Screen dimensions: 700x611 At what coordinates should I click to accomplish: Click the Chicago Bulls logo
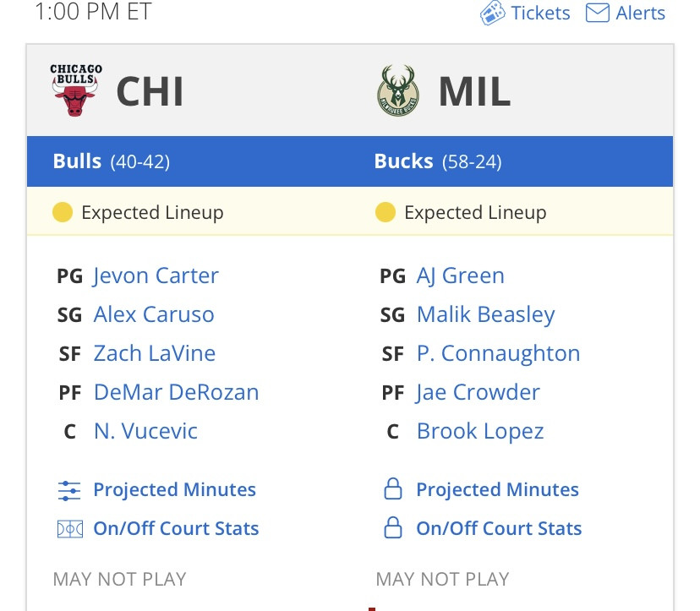click(x=76, y=90)
